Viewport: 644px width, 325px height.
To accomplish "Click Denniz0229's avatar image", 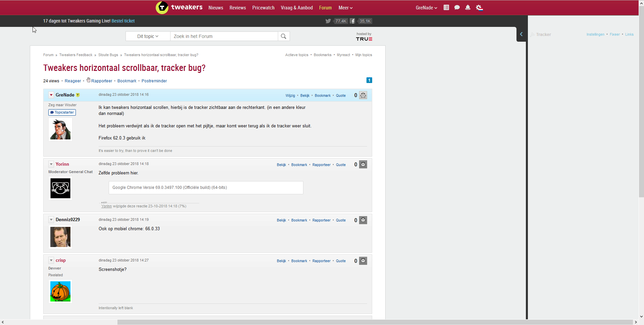I will coord(60,237).
